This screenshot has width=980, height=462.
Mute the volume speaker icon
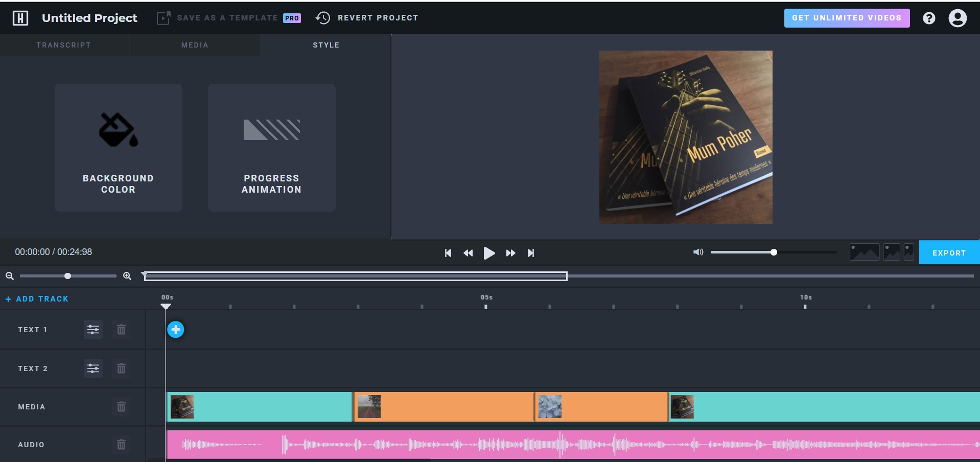click(698, 252)
